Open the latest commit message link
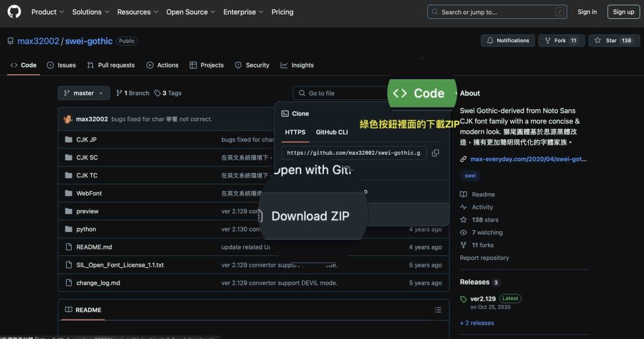644x339 pixels. pyautogui.click(x=162, y=119)
